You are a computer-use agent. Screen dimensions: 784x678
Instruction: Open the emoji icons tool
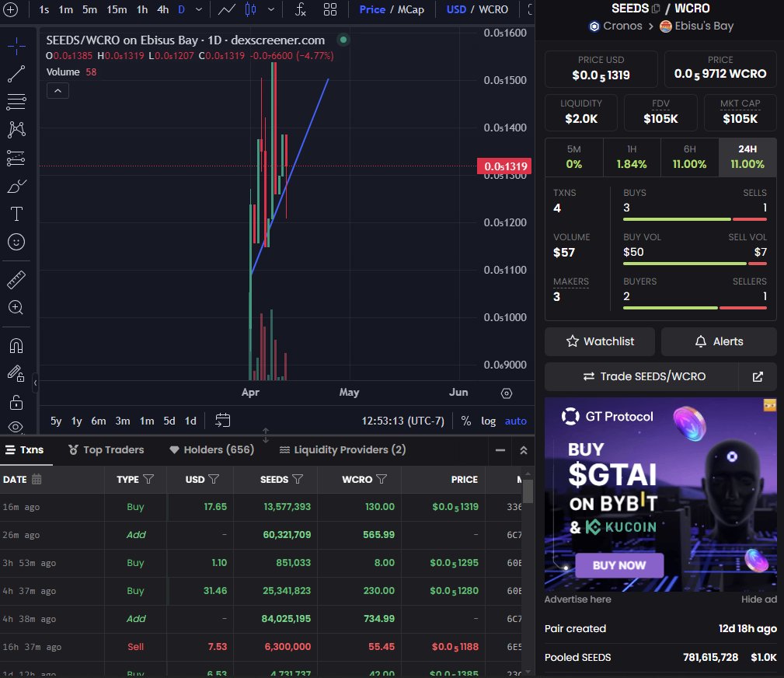[16, 242]
